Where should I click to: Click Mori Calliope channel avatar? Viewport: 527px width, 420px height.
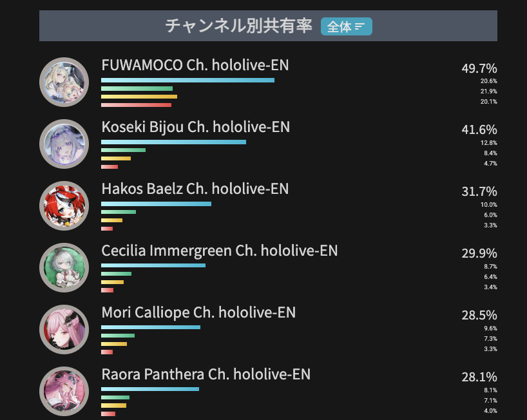click(64, 329)
